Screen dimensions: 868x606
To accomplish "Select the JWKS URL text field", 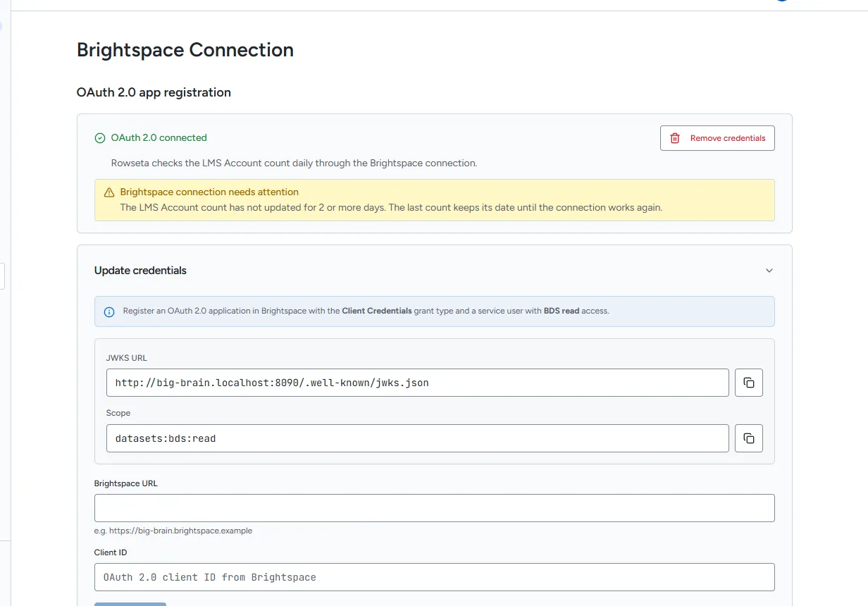I will (418, 383).
